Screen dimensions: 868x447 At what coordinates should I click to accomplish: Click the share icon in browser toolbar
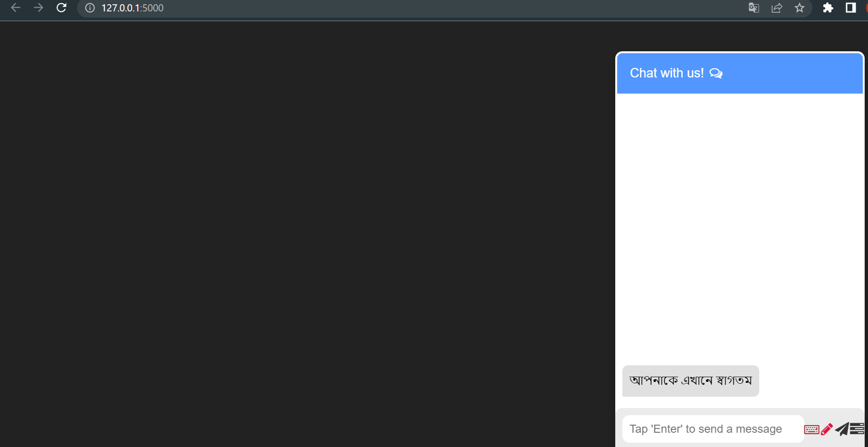777,8
